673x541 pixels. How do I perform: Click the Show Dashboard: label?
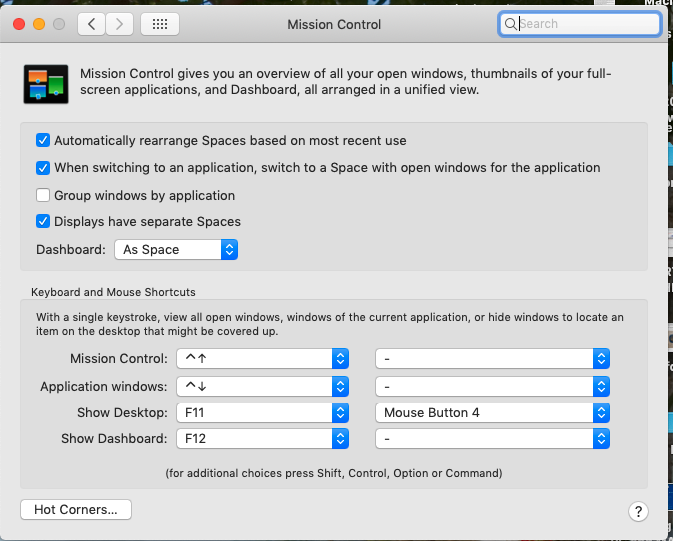[114, 439]
